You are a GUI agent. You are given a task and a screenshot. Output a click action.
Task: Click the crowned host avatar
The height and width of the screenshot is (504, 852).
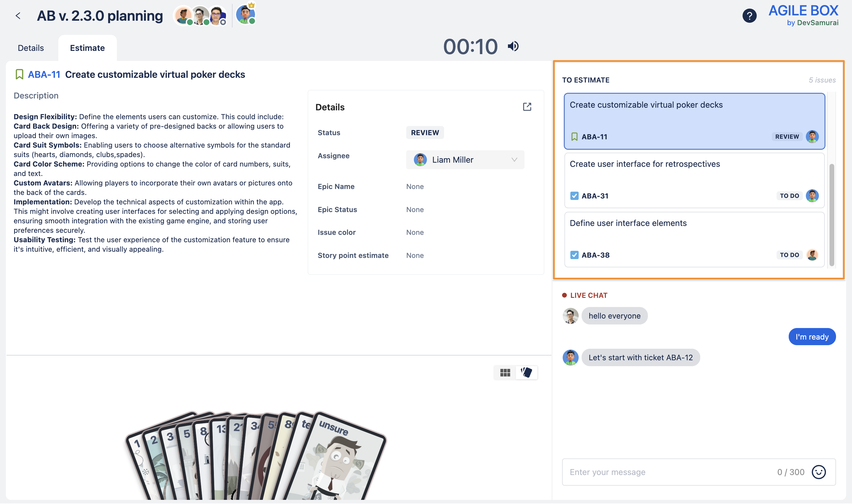pyautogui.click(x=246, y=15)
